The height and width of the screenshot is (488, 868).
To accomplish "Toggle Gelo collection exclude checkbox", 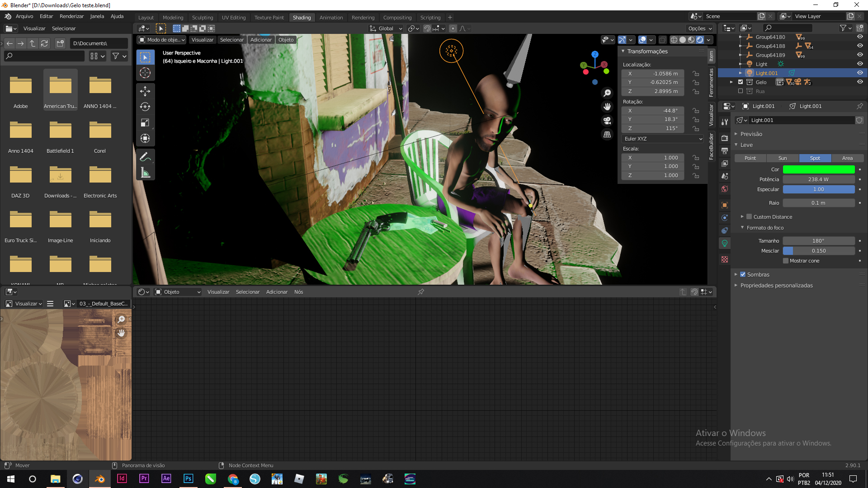I will [x=741, y=82].
